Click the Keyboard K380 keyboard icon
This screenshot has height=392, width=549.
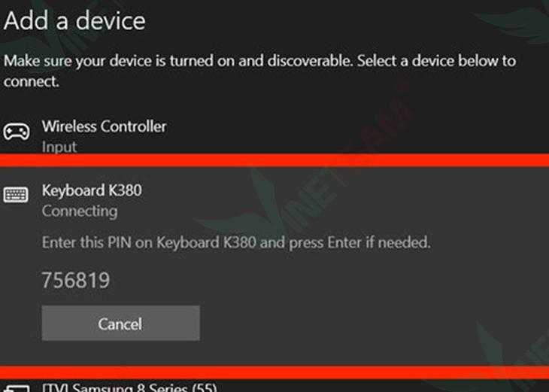(x=16, y=194)
